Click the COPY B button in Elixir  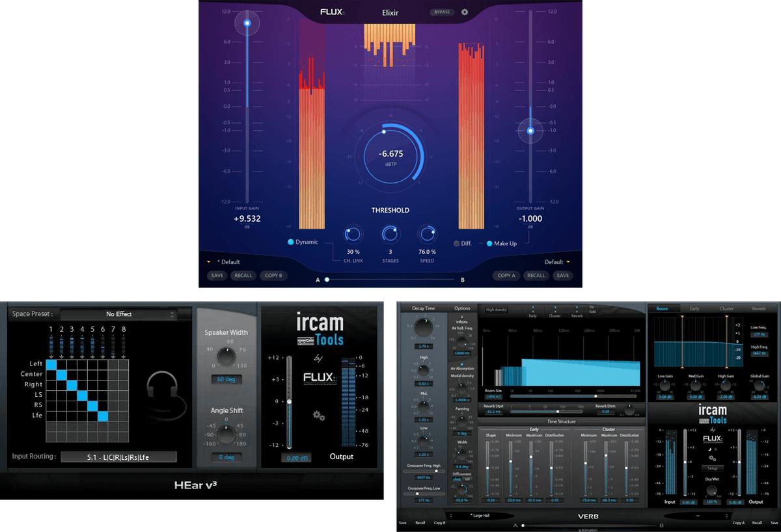[273, 275]
